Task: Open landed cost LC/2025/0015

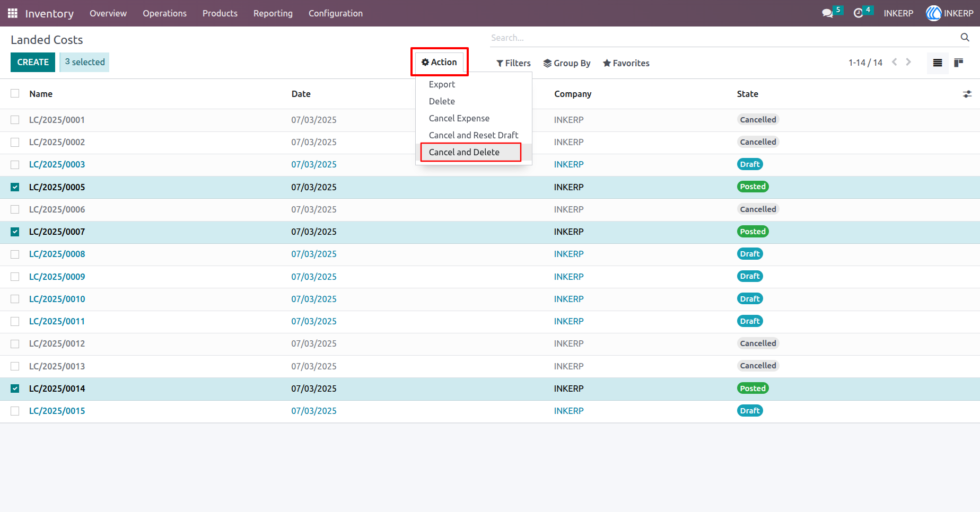Action: (57, 411)
